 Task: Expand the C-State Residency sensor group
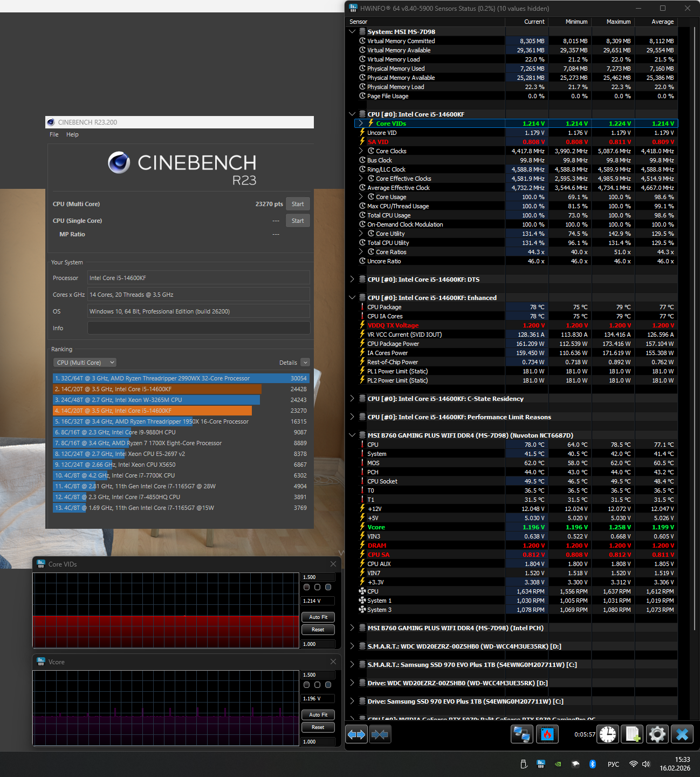point(352,399)
